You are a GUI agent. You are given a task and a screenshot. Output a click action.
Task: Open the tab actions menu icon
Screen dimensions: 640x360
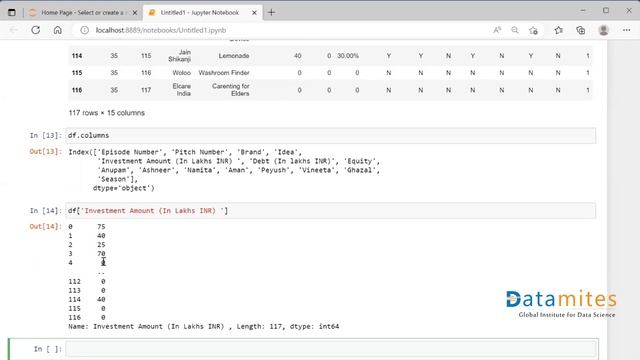coord(12,13)
